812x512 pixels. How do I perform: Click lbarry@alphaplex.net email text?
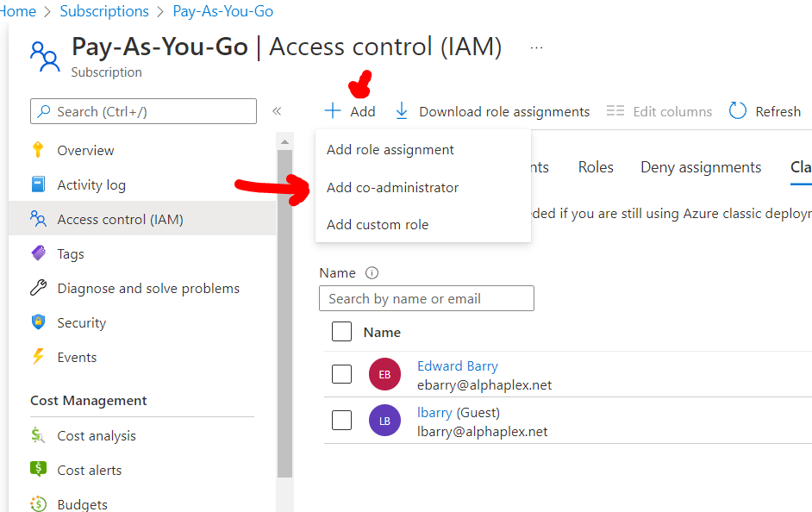482,432
